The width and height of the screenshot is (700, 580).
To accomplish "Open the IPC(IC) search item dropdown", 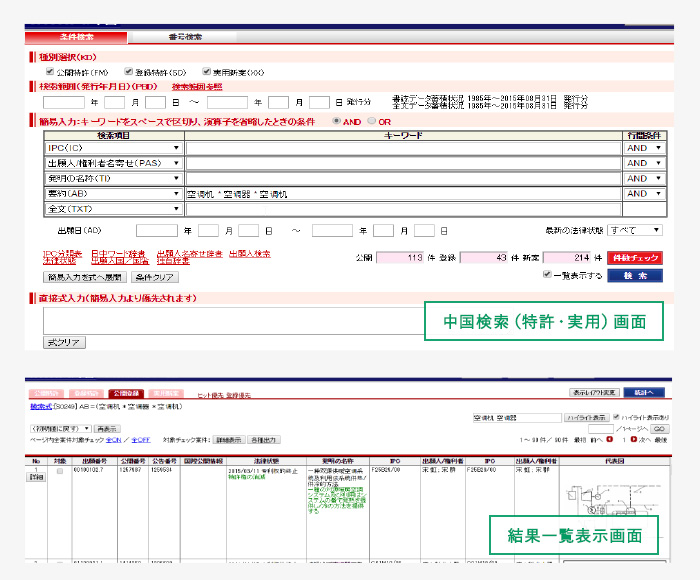I will click(x=114, y=148).
